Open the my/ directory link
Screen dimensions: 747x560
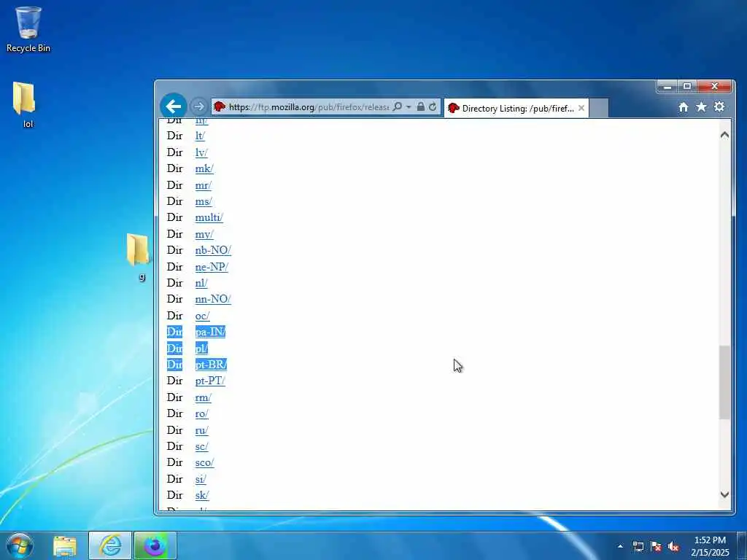coord(204,234)
